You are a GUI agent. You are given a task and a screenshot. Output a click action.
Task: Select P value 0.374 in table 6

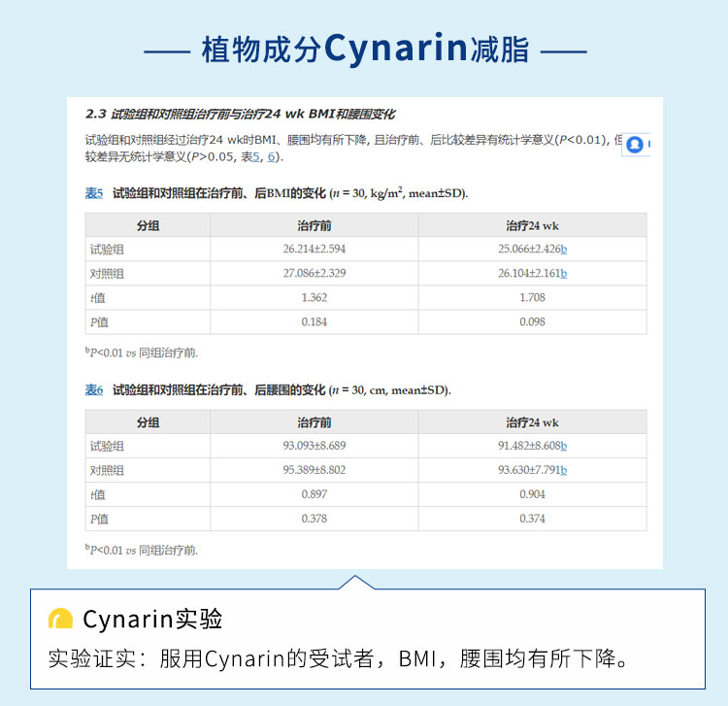tap(532, 519)
